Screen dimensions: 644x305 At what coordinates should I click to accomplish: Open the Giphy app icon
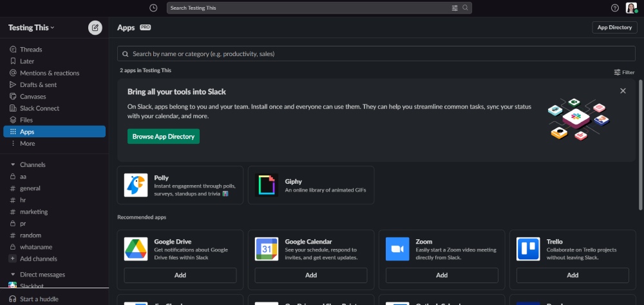(267, 185)
